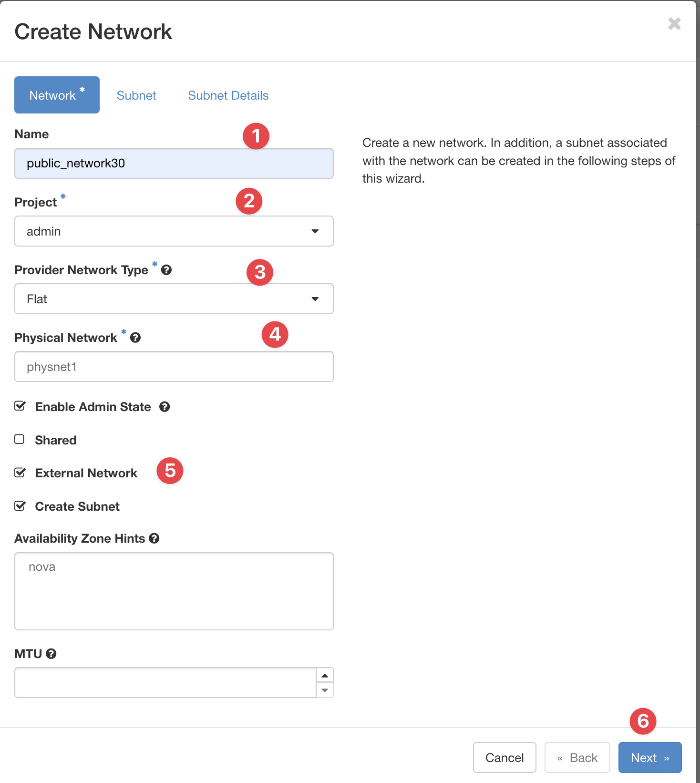Click help icon for Availability Zone Hints

point(154,538)
